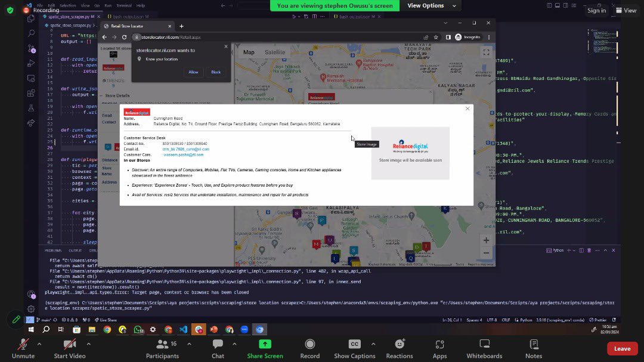Bookmark this page with the star icon
The width and height of the screenshot is (644, 362).
point(436,37)
